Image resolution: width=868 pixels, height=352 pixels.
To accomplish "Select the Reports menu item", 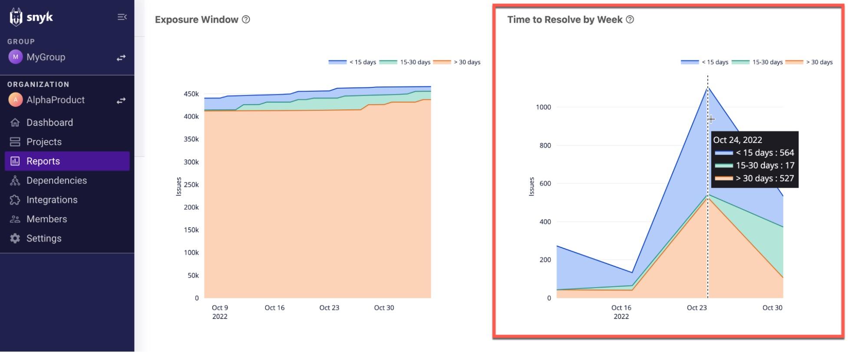I will [x=67, y=161].
